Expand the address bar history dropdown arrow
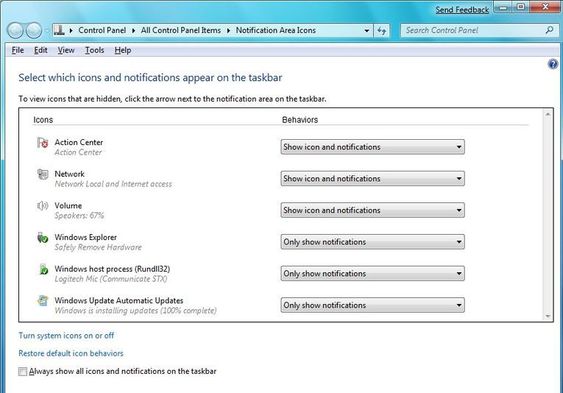This screenshot has width=563, height=393. tap(367, 31)
